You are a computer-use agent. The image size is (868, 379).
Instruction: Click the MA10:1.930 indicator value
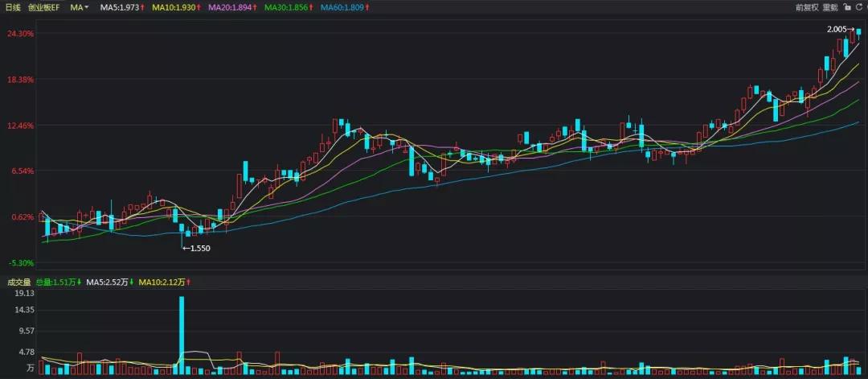click(x=178, y=8)
